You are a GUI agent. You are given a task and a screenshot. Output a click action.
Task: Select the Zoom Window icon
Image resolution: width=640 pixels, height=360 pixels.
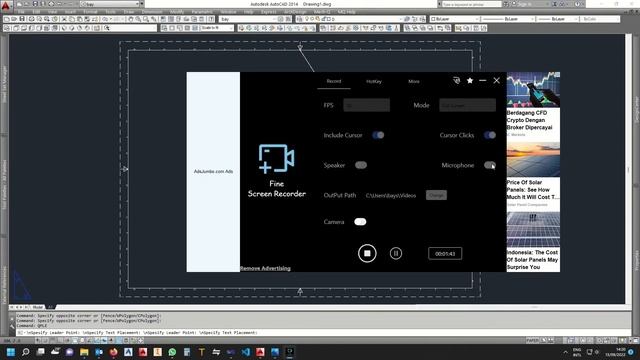click(x=146, y=19)
